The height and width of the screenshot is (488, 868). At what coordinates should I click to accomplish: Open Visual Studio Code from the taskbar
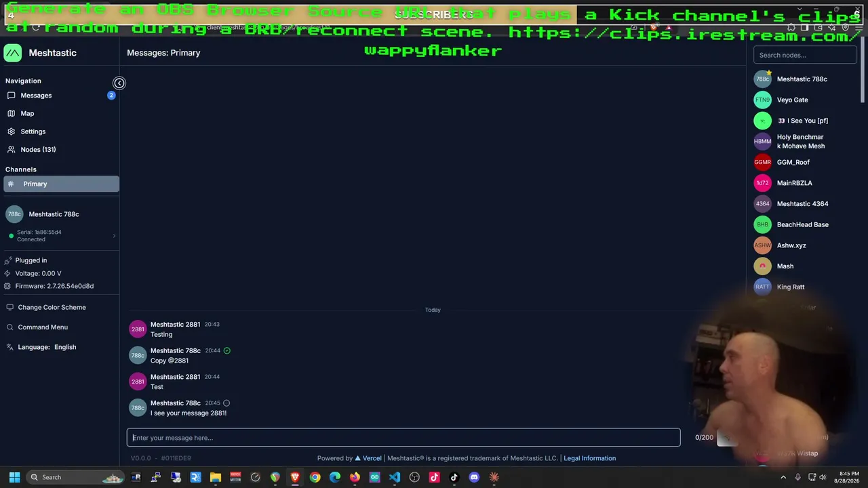[x=395, y=477]
